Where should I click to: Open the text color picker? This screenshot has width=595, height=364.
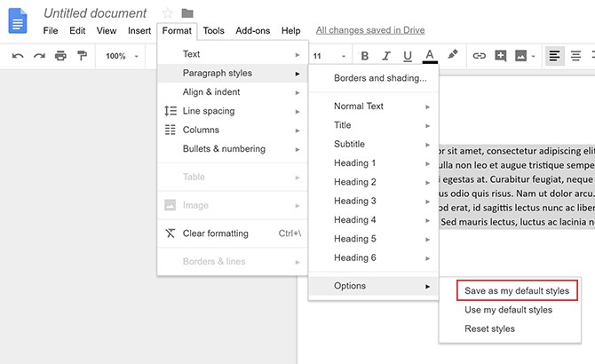430,56
